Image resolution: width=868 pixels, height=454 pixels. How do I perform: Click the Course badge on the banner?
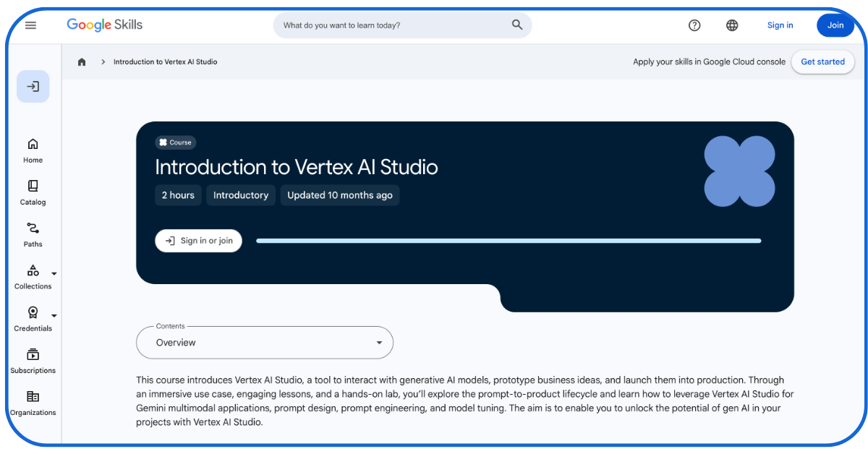(176, 142)
